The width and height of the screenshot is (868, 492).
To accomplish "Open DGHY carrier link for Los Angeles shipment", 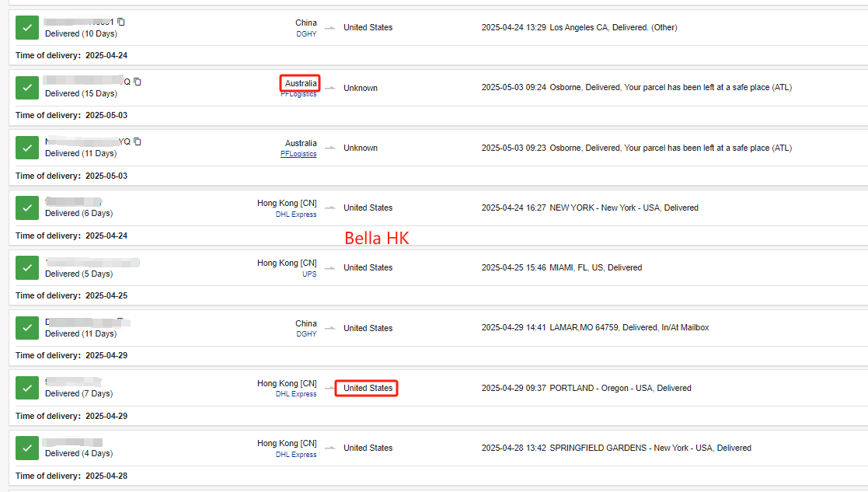I will coord(306,34).
